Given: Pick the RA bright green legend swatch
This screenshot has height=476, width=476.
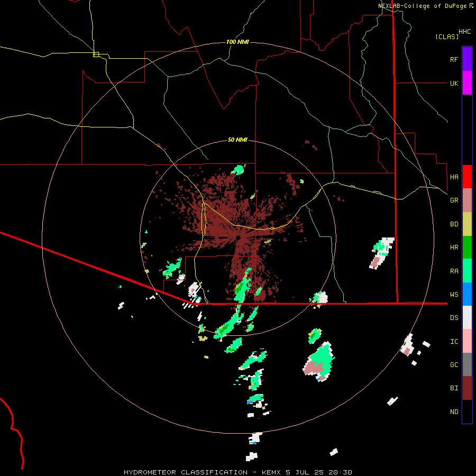Looking at the screenshot, I should [467, 271].
